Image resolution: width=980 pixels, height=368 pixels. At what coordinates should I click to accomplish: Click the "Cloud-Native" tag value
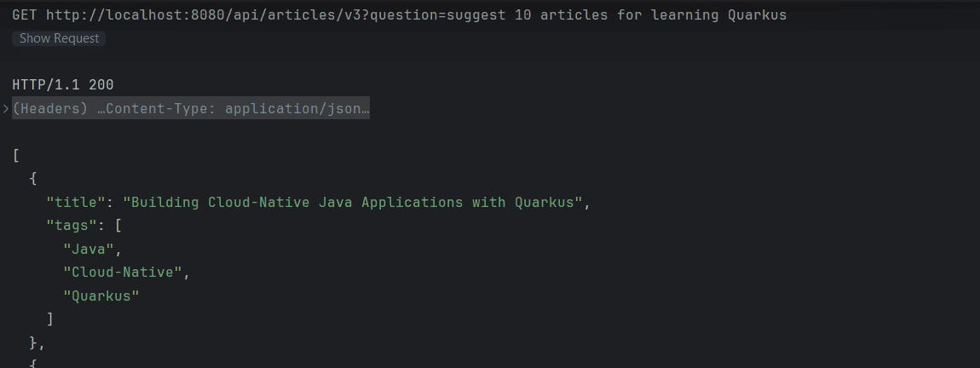123,273
